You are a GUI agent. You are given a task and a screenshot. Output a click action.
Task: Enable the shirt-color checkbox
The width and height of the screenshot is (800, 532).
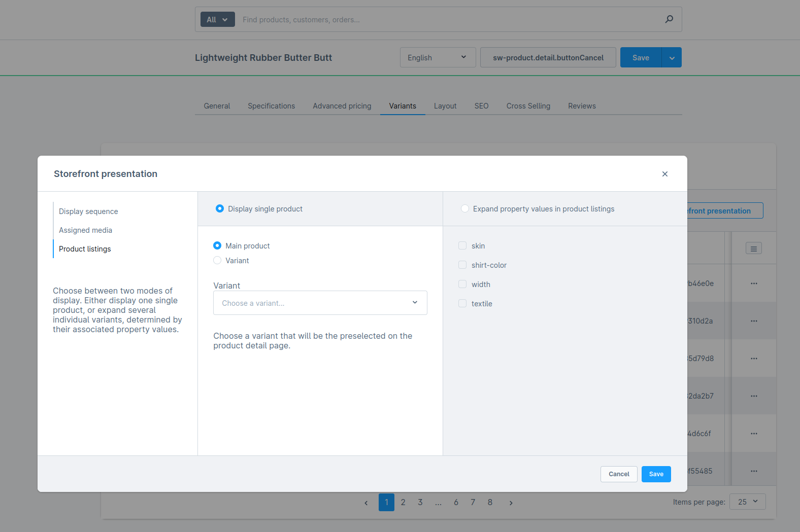coord(462,265)
